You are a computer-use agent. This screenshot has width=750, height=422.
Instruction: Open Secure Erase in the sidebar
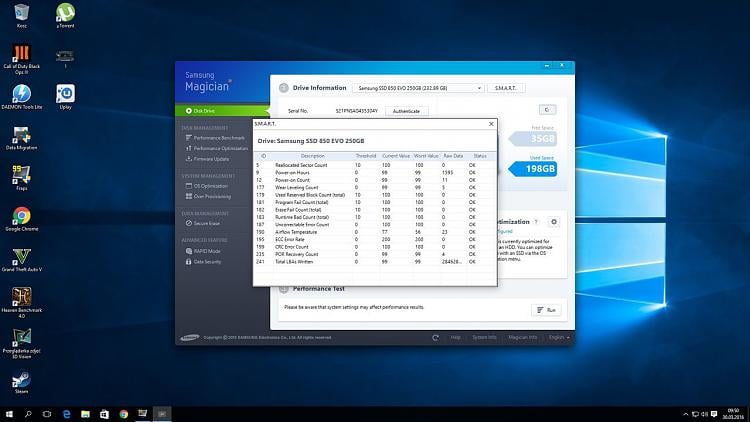coord(203,223)
